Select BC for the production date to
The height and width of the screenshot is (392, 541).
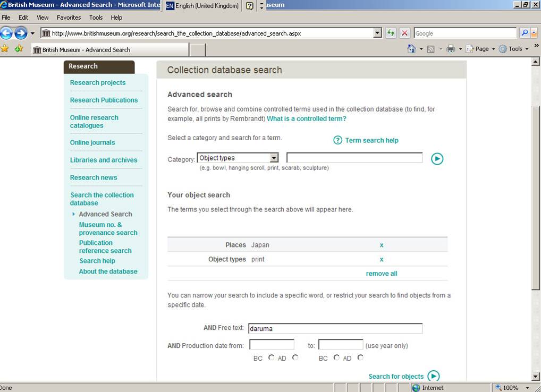[336, 357]
